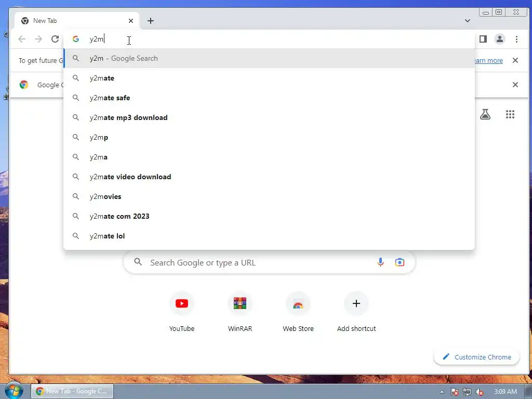Select 'y2mate com 2023' suggestion
This screenshot has width=532, height=399.
click(269, 216)
